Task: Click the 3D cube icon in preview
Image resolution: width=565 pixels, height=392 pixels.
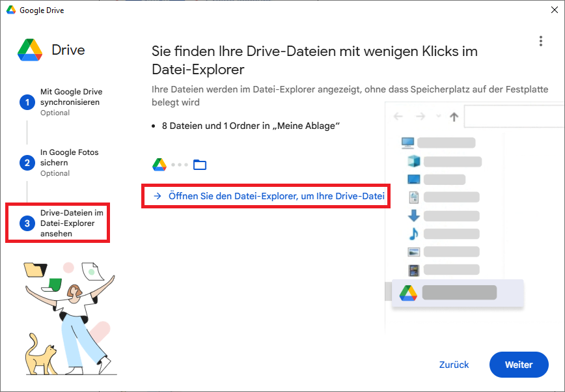Action: point(413,161)
